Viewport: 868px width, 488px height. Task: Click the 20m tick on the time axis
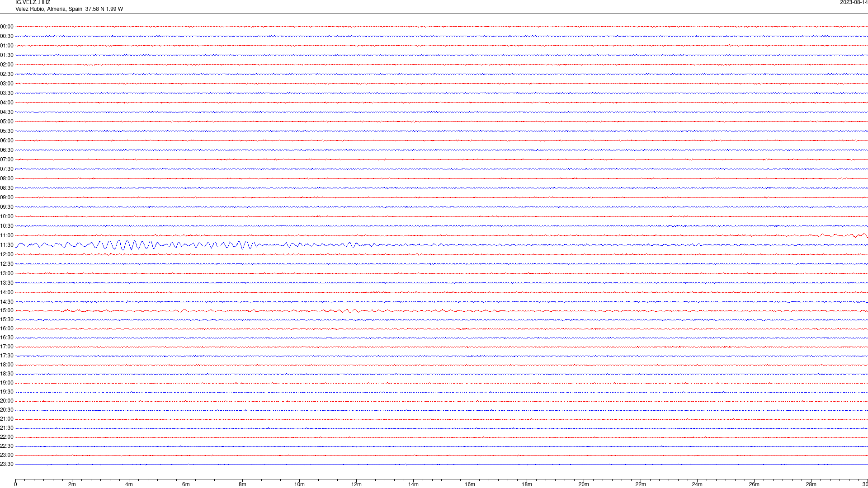pos(584,484)
